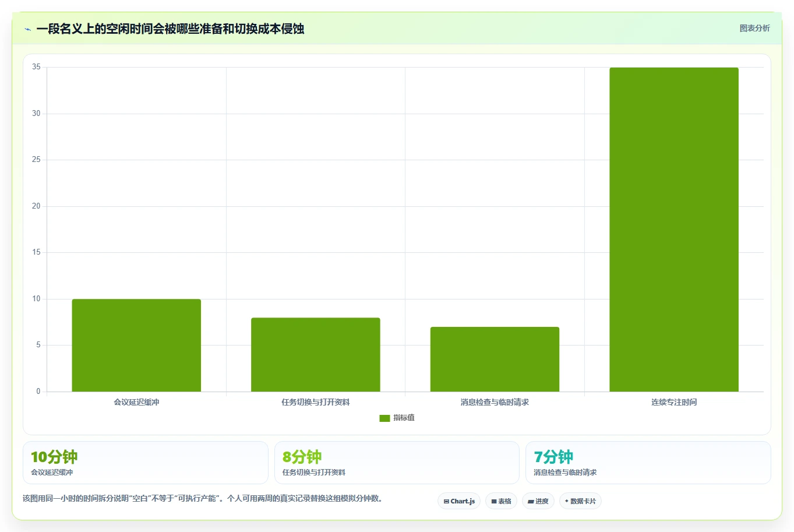
Task: Click the Chart.js tag pill
Action: point(459,501)
